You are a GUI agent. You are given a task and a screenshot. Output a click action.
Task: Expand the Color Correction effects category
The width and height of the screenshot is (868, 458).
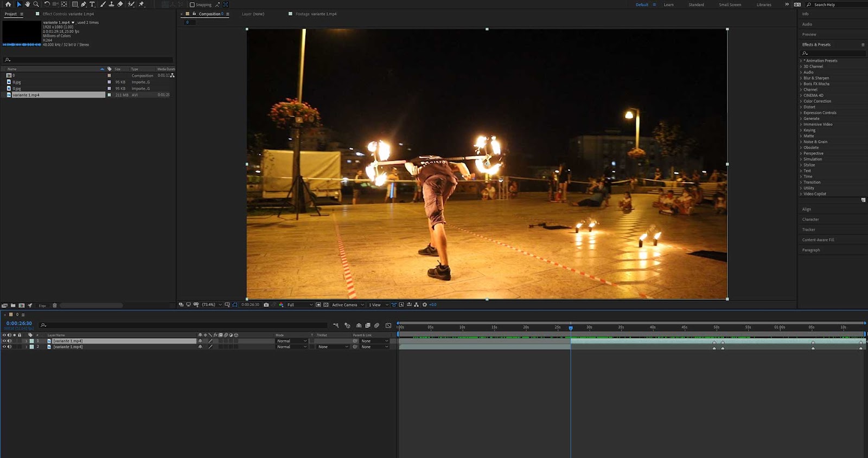point(817,101)
